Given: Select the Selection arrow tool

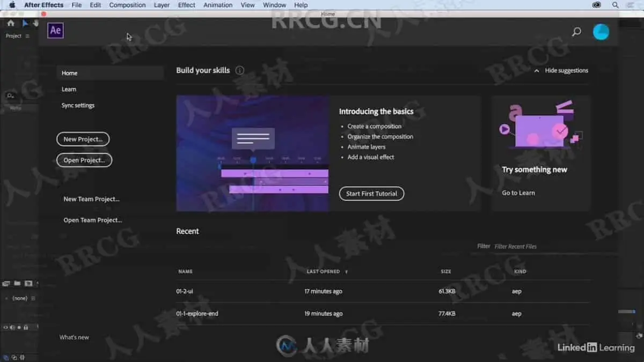Looking at the screenshot, I should coord(25,24).
